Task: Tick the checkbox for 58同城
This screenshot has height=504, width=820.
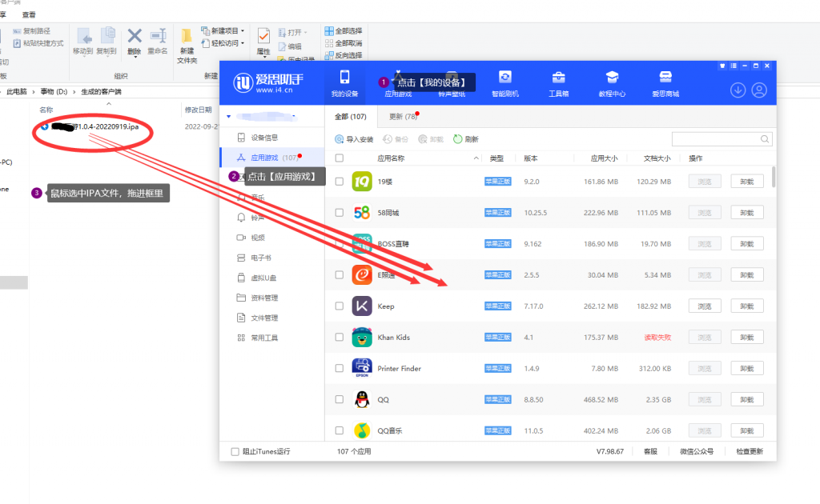Action: (340, 213)
